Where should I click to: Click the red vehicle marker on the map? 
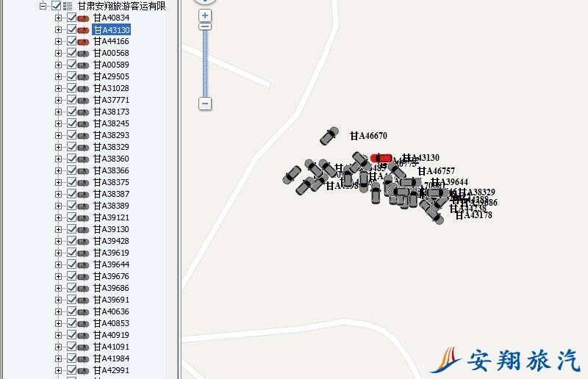[381, 158]
